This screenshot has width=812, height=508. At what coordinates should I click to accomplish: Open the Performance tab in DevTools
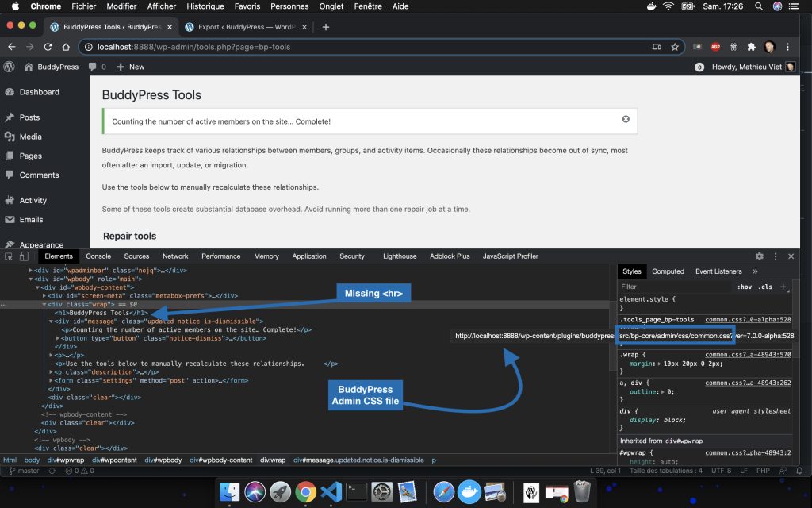[221, 256]
